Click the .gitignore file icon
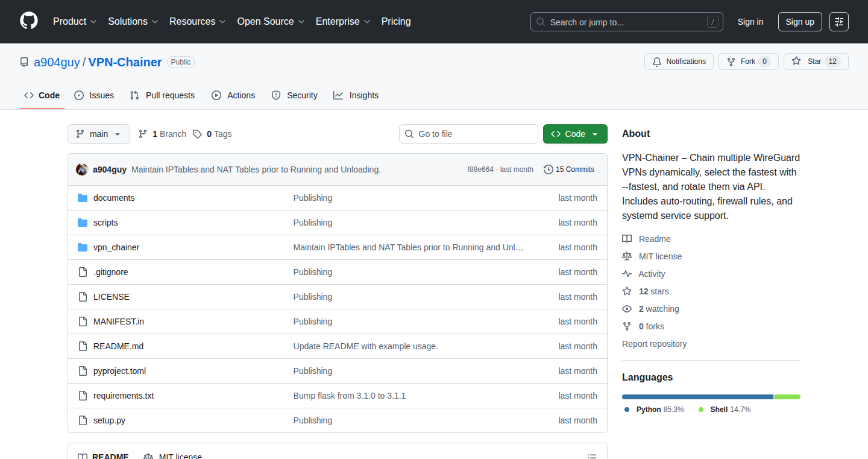 (x=83, y=272)
